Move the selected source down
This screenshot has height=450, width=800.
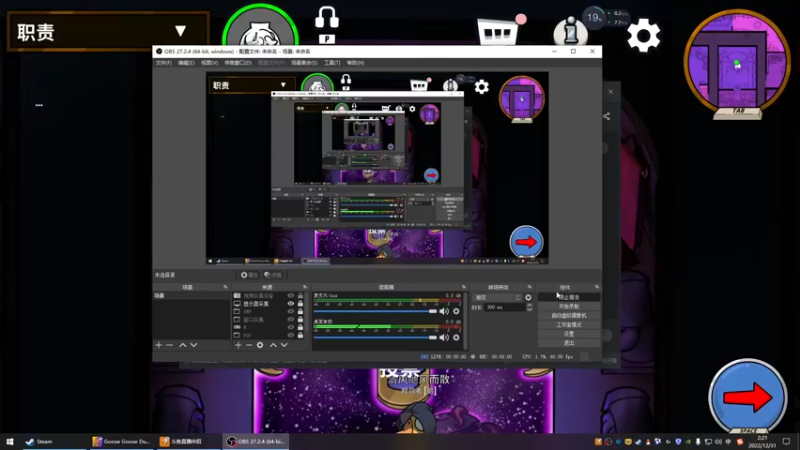tap(284, 345)
